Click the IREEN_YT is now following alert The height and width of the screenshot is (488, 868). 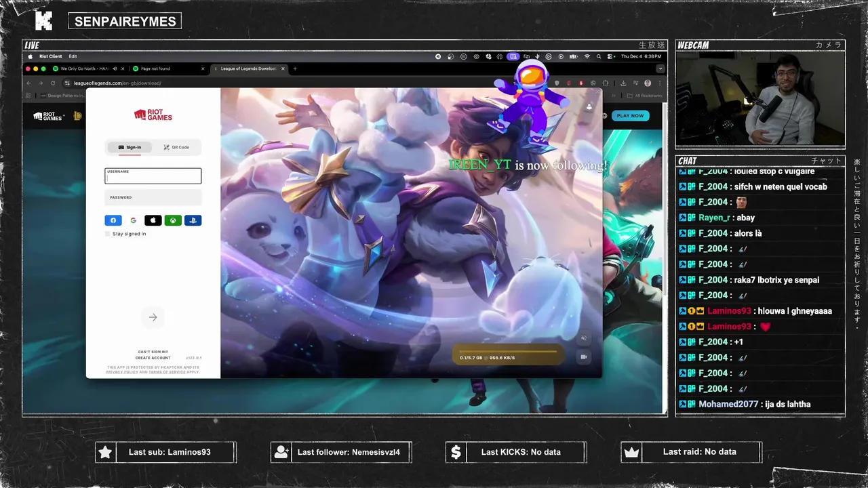(528, 165)
